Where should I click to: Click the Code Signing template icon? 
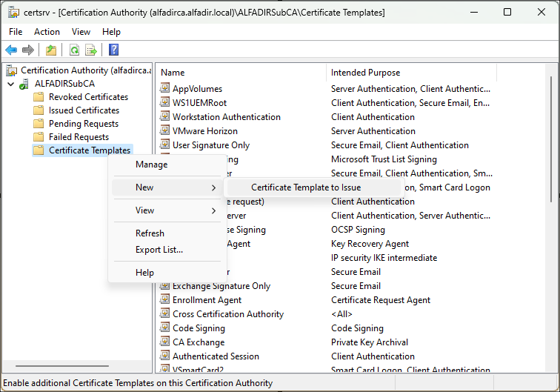(x=164, y=328)
